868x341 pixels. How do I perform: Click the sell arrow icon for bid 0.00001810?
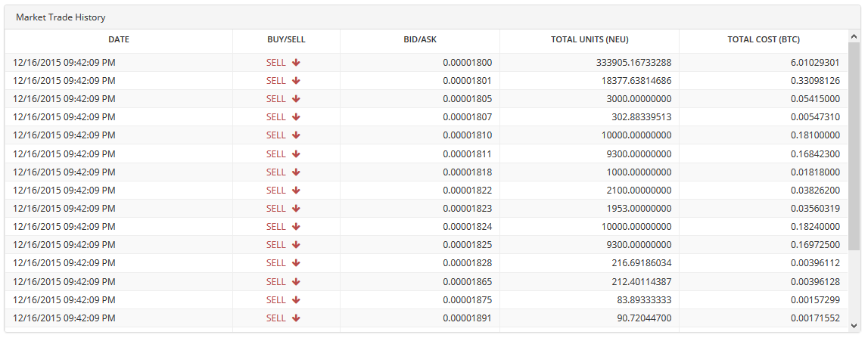coord(296,135)
